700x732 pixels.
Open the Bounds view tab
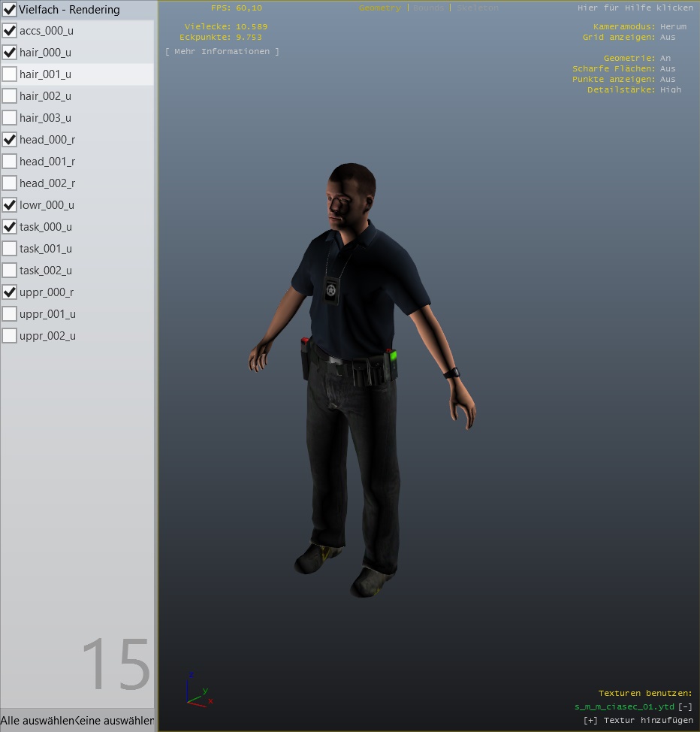tap(429, 8)
